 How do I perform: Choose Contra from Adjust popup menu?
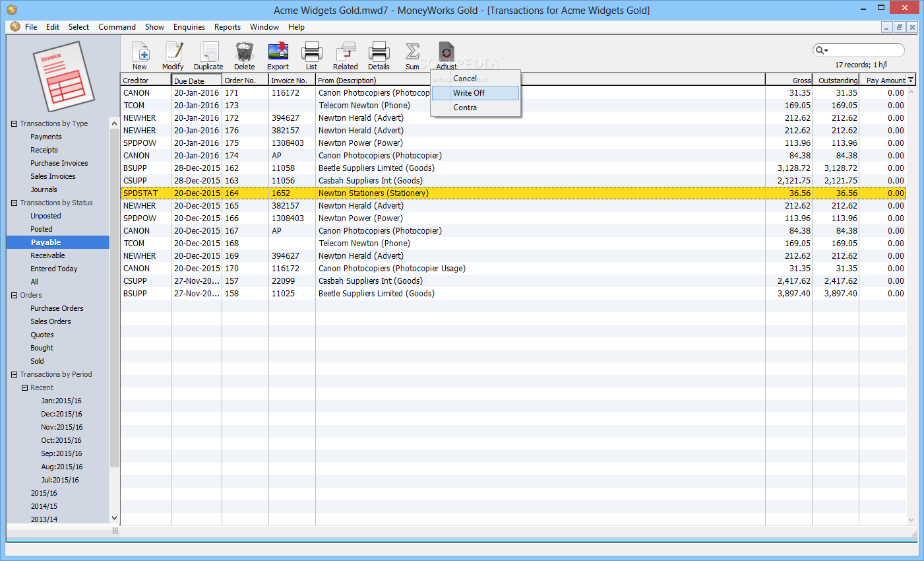coord(476,108)
